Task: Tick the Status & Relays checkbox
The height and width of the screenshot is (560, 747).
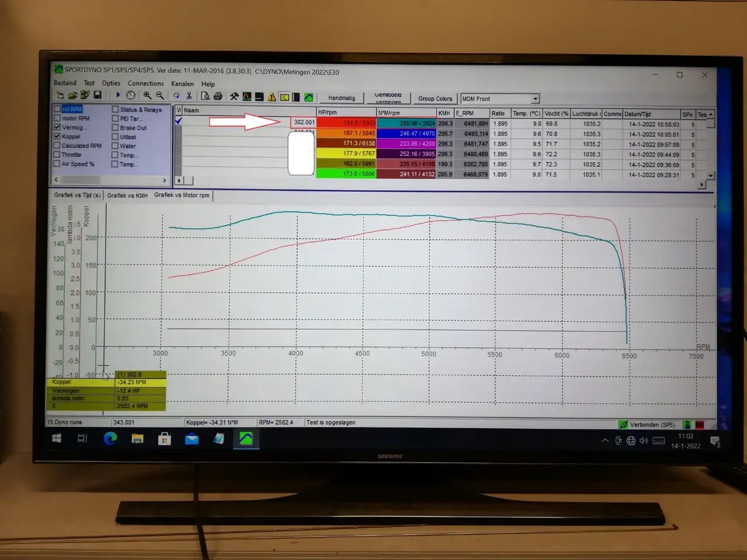Action: pyautogui.click(x=115, y=110)
